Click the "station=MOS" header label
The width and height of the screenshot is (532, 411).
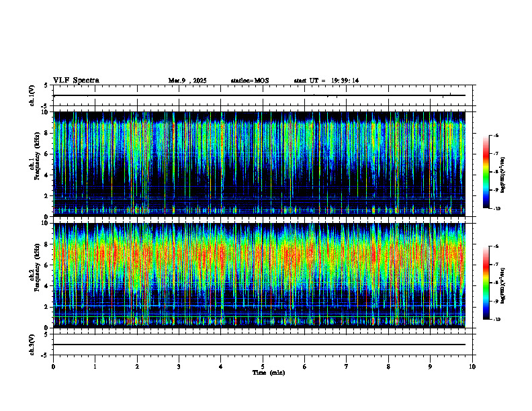[x=250, y=81]
